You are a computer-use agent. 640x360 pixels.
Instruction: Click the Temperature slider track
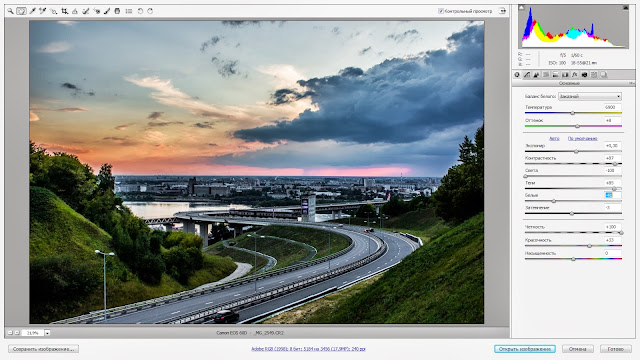coord(573,113)
